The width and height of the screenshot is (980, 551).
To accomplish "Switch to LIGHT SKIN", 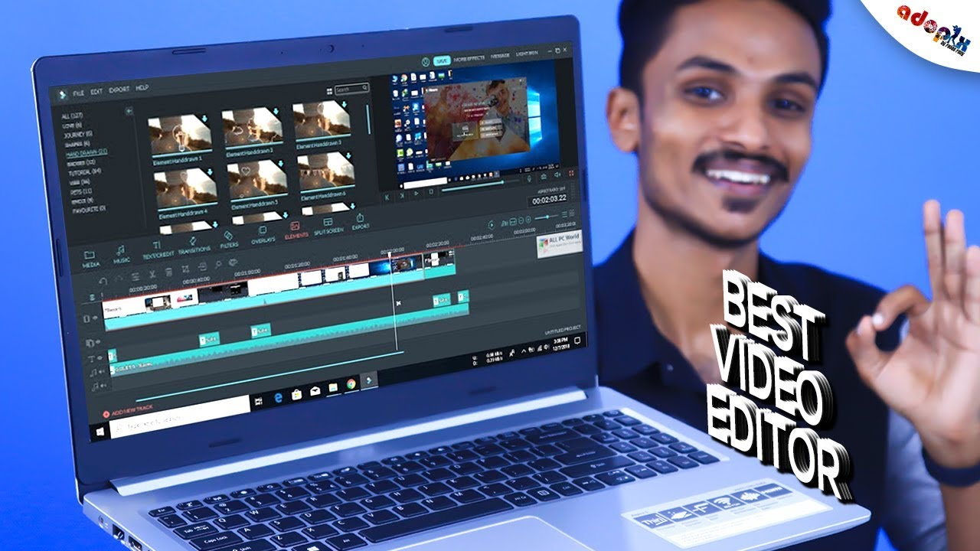I will tap(527, 54).
